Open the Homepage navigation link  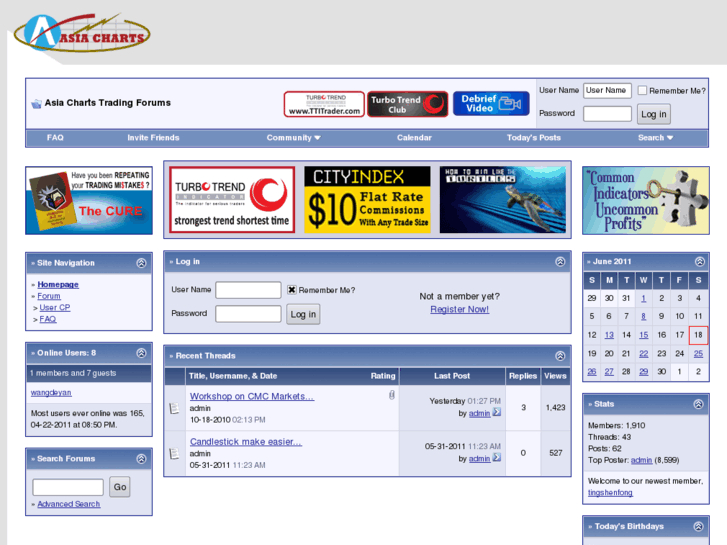tap(58, 284)
